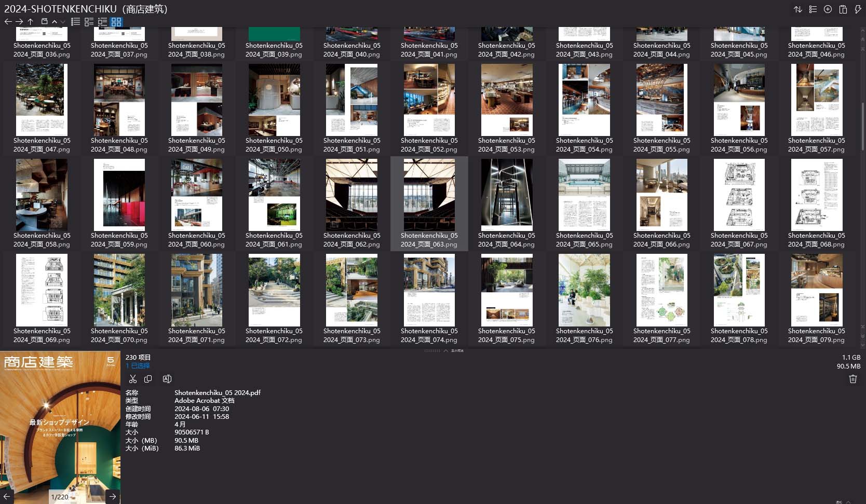This screenshot has width=866, height=504.
Task: Go forward in folder history
Action: pos(19,22)
